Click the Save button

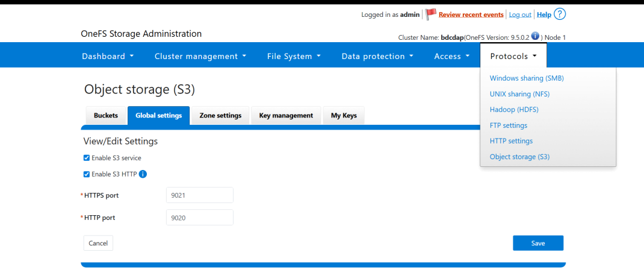pos(538,243)
